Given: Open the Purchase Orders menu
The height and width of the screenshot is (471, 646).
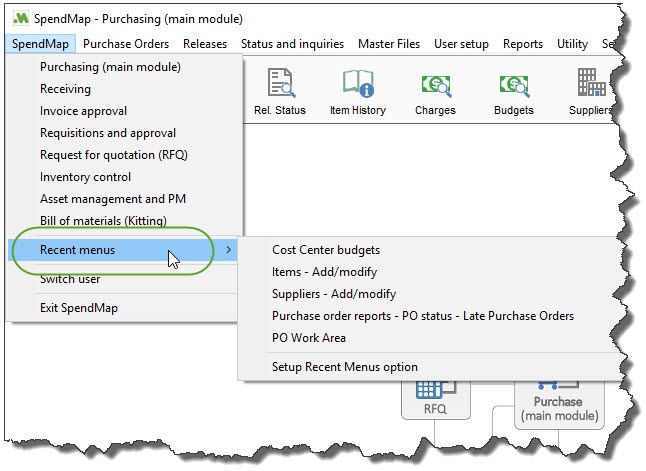Looking at the screenshot, I should point(126,44).
